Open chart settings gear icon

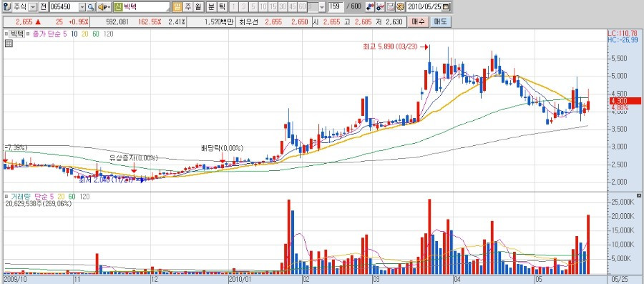400,7
